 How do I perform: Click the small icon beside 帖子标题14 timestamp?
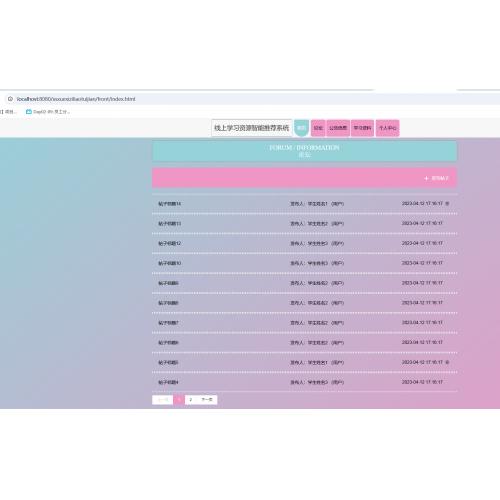tap(447, 203)
